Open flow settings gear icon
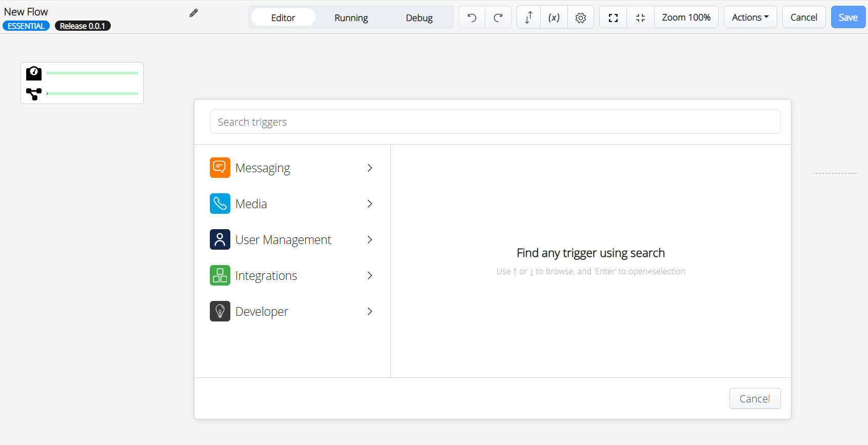Viewport: 868px width, 445px height. (x=581, y=18)
